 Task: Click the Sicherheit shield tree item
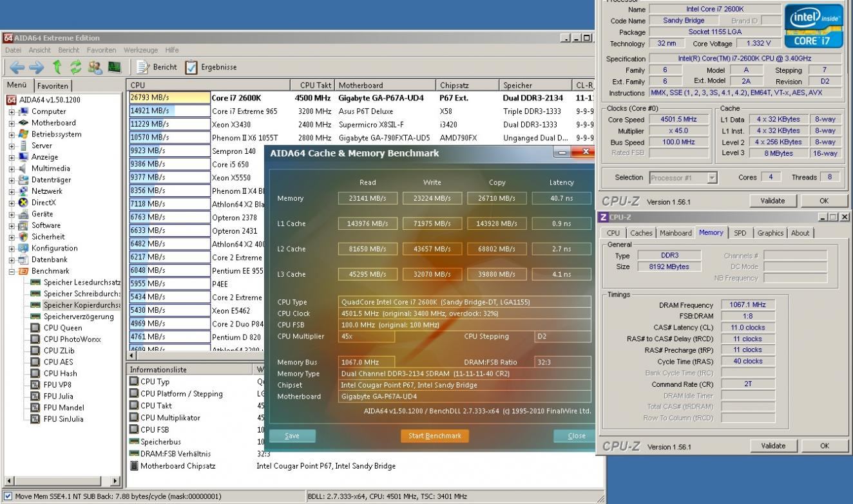tap(41, 236)
